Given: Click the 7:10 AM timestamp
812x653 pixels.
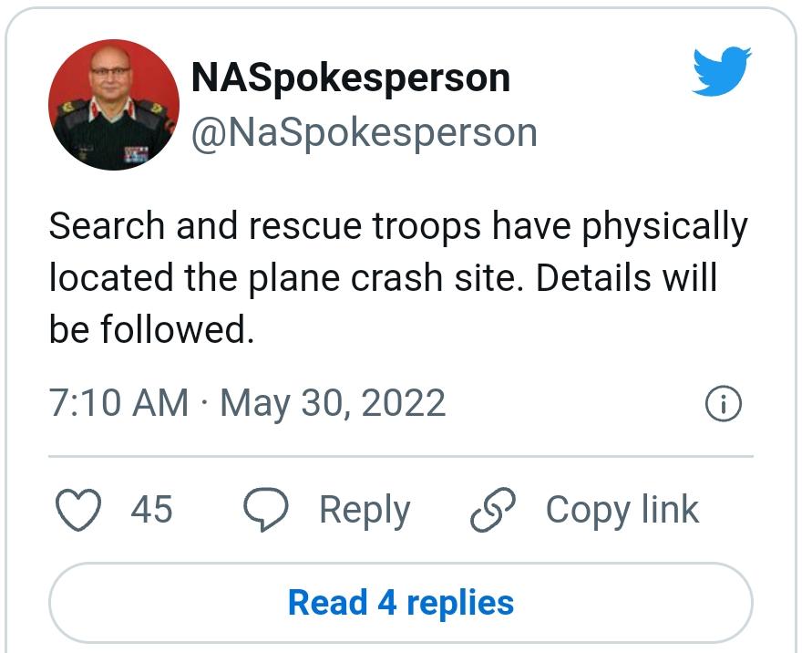Looking at the screenshot, I should (118, 403).
